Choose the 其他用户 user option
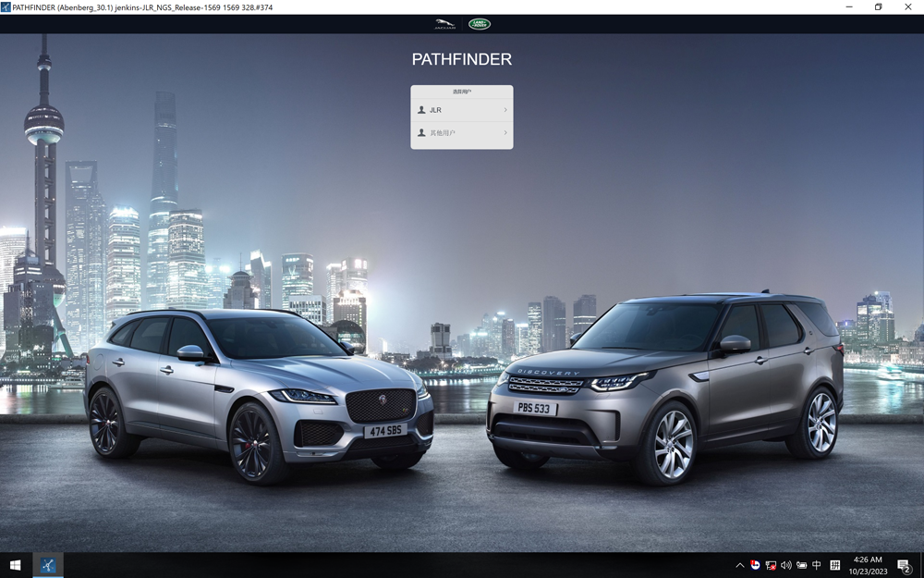Screen dimensions: 924x578 pos(443,132)
